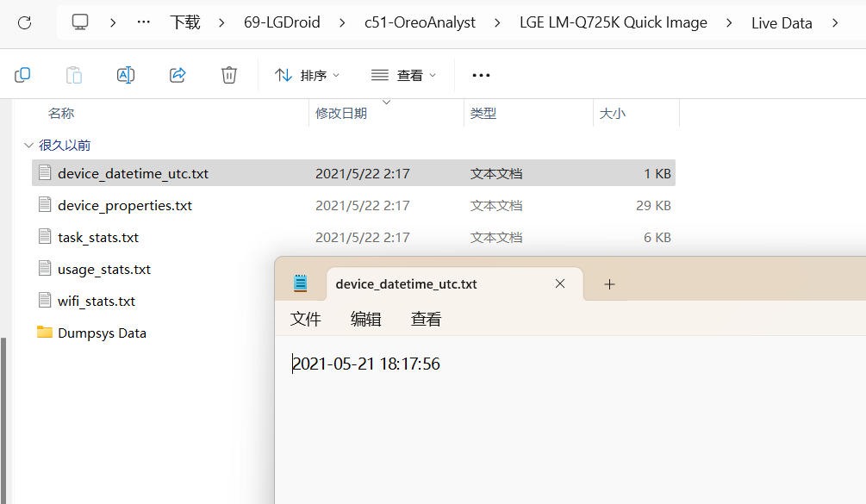Expand the breadcrumb ellipsis for hidden path folders

coord(144,22)
